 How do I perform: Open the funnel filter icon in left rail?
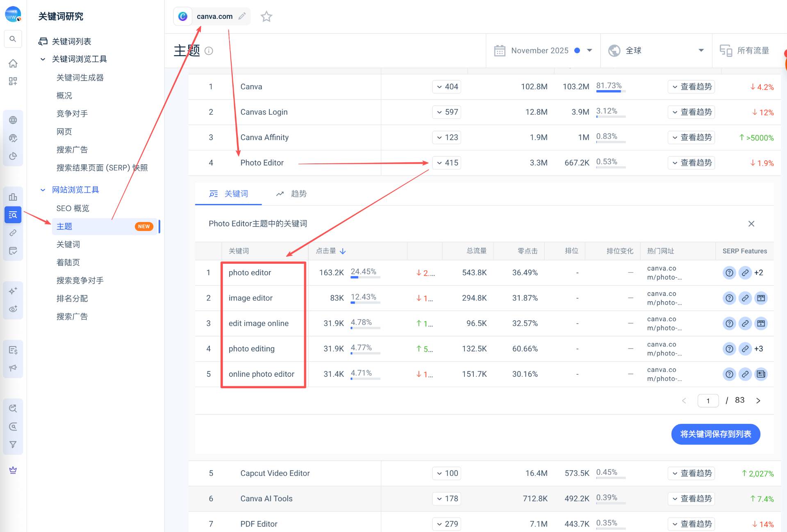tap(13, 444)
